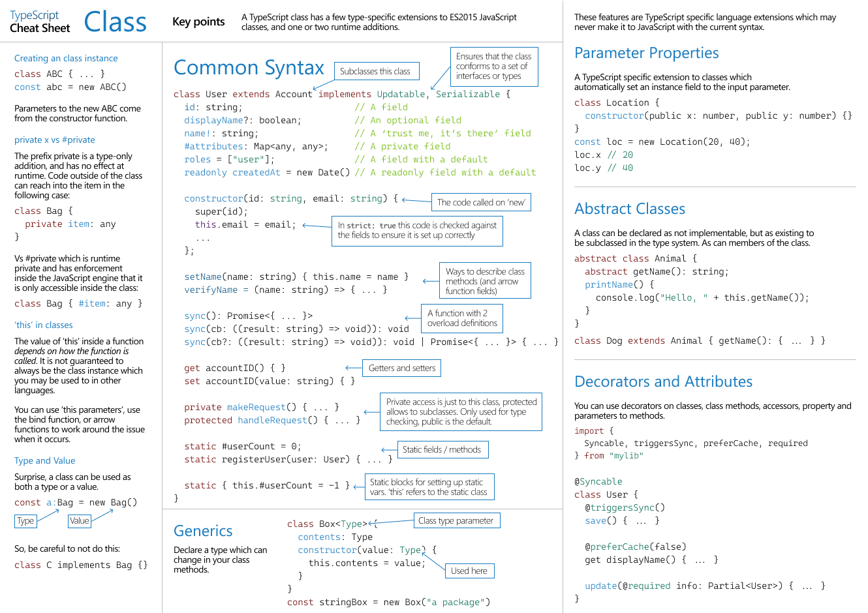Screen dimensions: 868x613
Task: Click the "Type" label box
Action: click(x=24, y=521)
